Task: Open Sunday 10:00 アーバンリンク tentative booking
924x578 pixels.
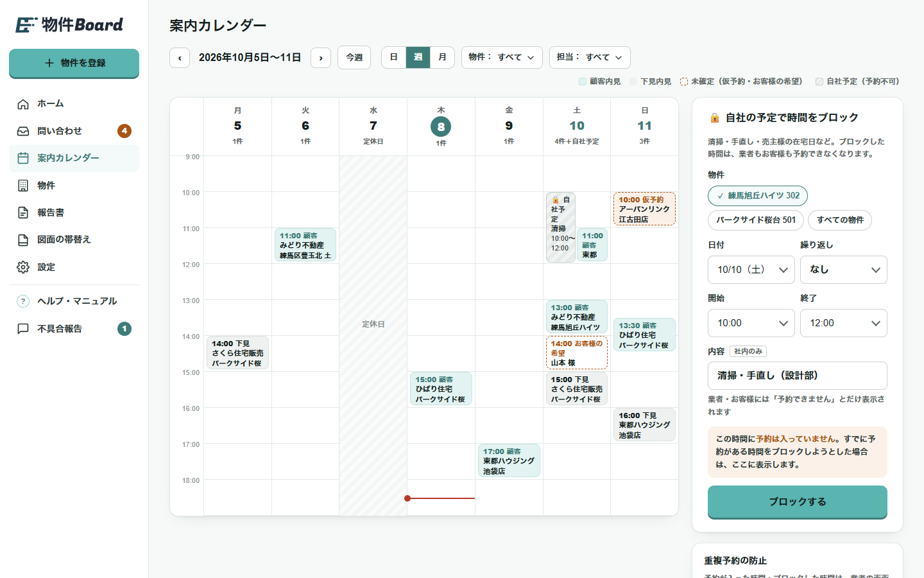Action: pyautogui.click(x=644, y=209)
